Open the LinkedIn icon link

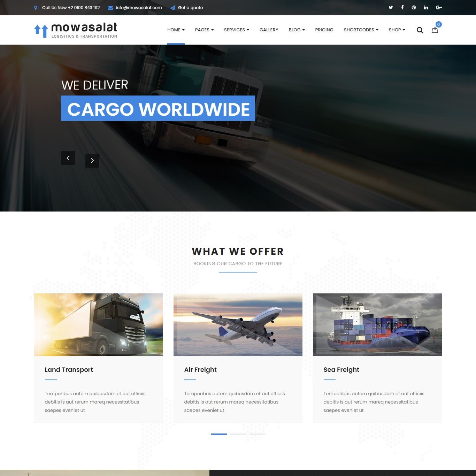pyautogui.click(x=426, y=7)
